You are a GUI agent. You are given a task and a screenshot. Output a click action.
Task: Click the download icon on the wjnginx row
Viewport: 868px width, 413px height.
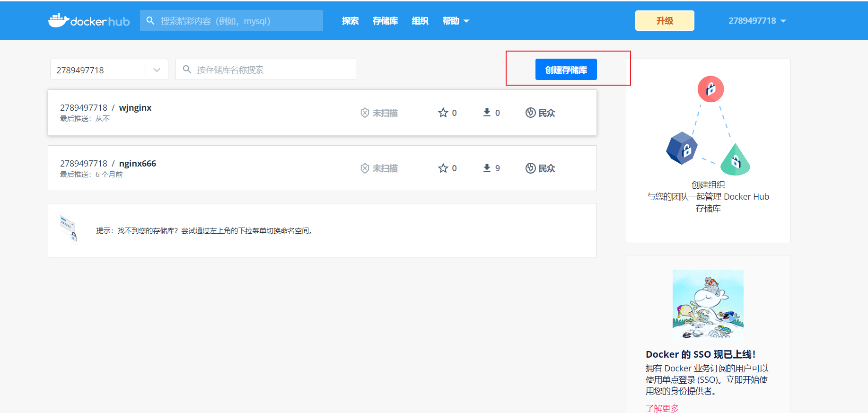click(487, 112)
